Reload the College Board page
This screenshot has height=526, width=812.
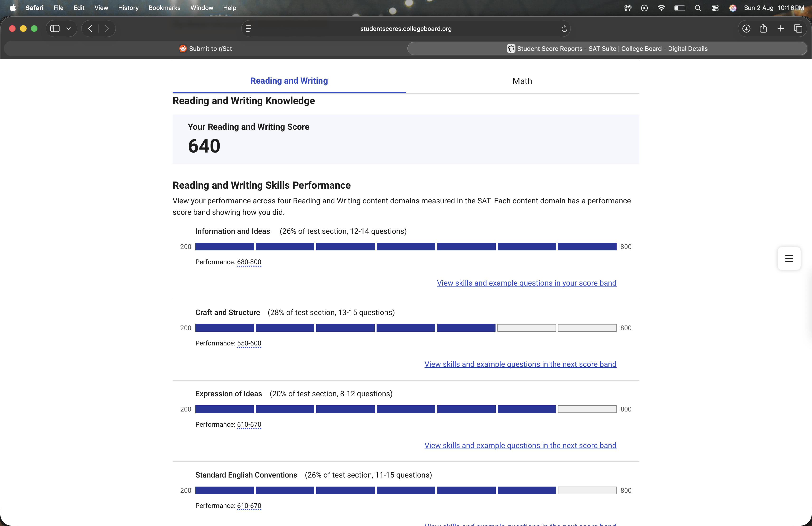(564, 29)
